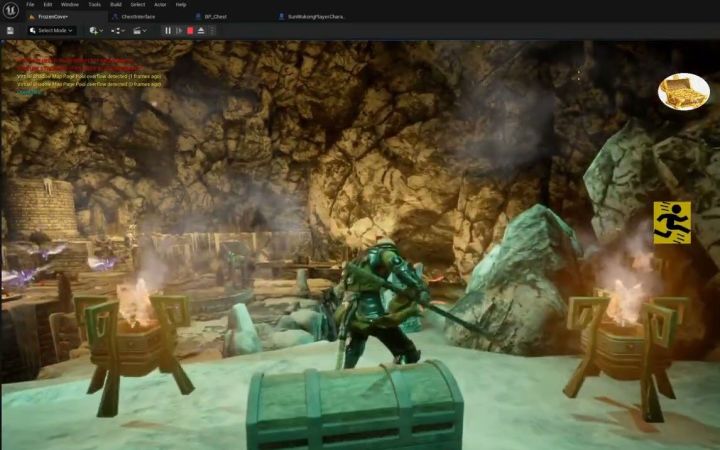This screenshot has height=450, width=720.
Task: Stop the play session with red button
Action: [190, 31]
